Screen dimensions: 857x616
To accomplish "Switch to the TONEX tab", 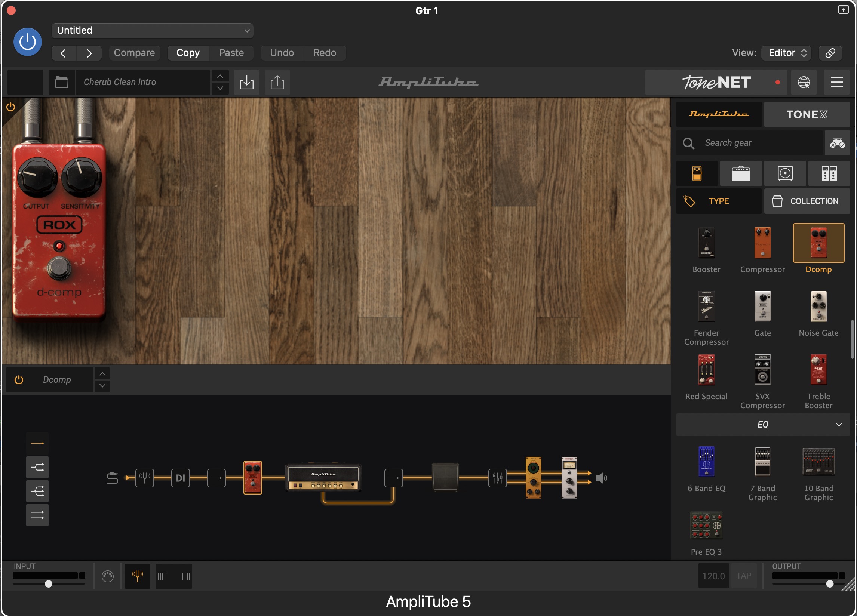I will (807, 114).
